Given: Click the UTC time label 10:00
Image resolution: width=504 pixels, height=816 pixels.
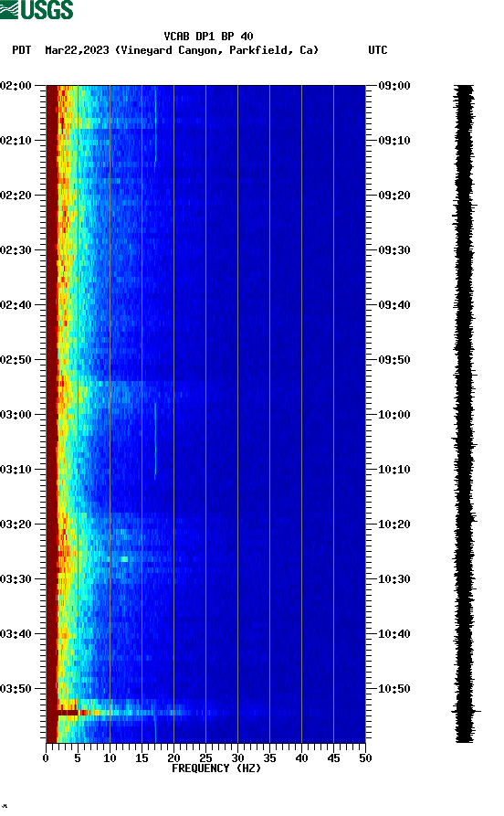Looking at the screenshot, I should [394, 415].
